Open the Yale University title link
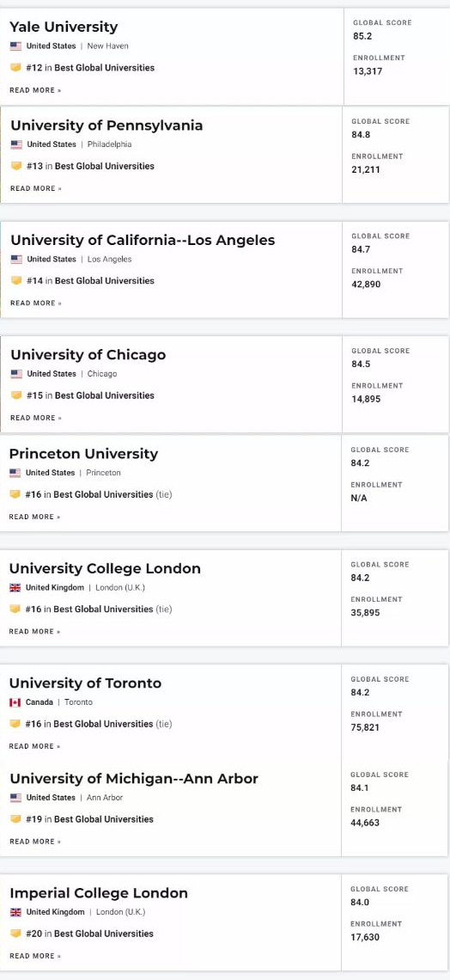450x980 pixels. click(63, 27)
